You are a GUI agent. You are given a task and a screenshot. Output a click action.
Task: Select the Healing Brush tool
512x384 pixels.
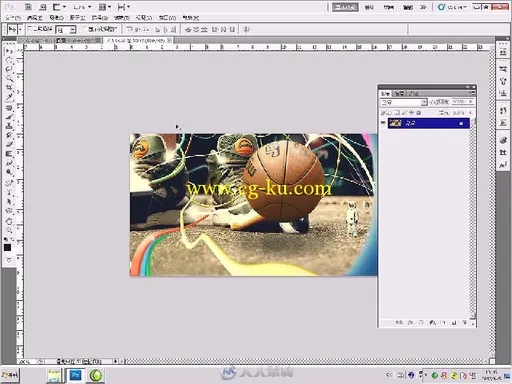9,108
